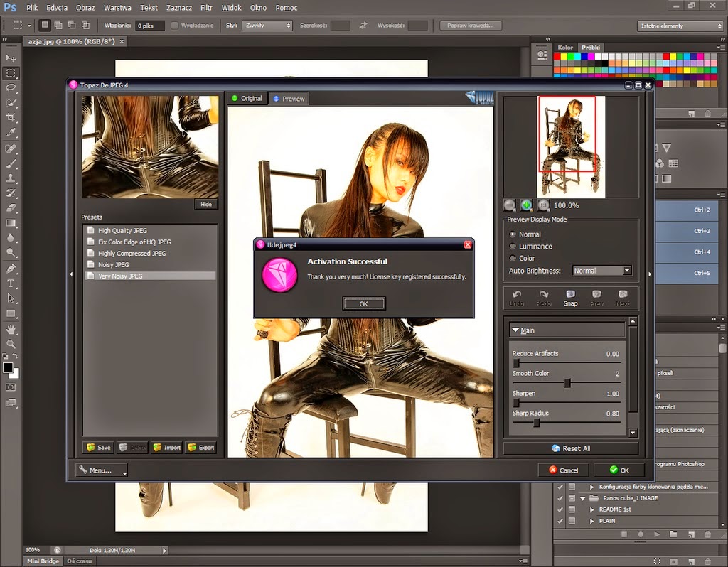Select the Lasso tool in toolbar
Screen dimensions: 728x567
coord(11,88)
